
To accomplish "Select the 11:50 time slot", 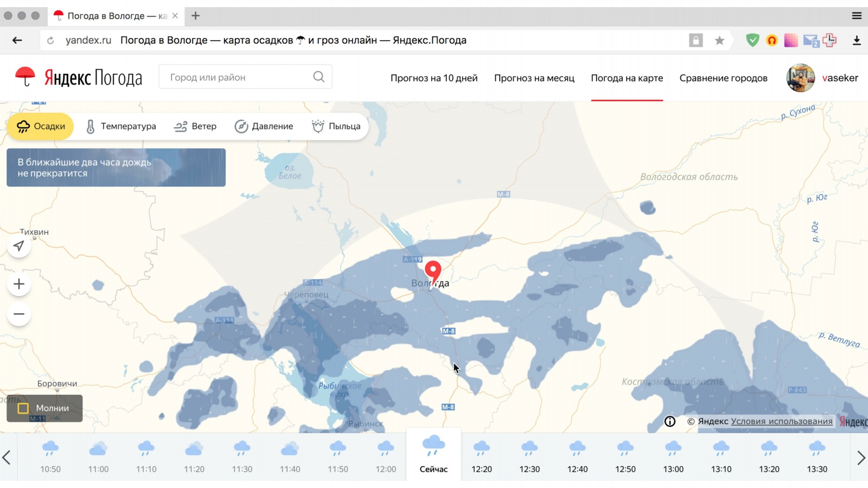I will coord(338,457).
